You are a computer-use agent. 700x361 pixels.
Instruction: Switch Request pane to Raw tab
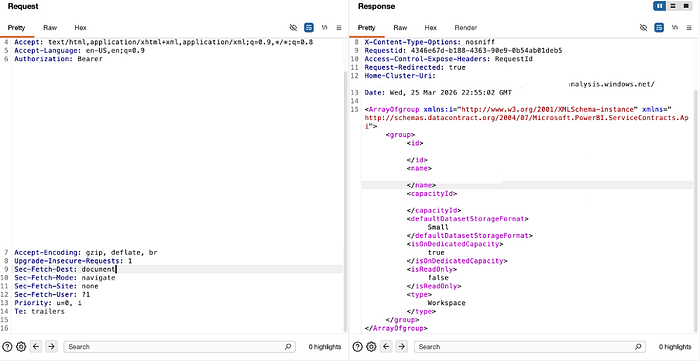(50, 28)
